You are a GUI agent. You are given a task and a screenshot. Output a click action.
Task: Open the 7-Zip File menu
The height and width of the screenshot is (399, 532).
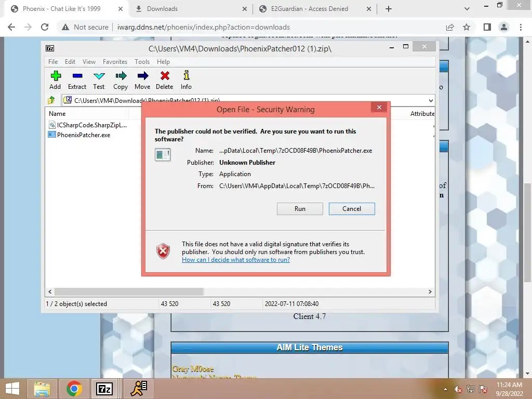53,62
